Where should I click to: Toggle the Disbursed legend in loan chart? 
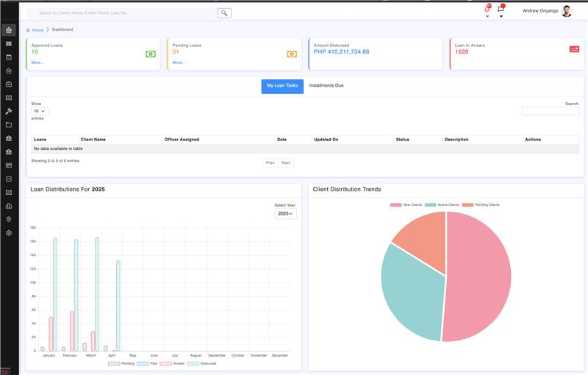[x=201, y=363]
